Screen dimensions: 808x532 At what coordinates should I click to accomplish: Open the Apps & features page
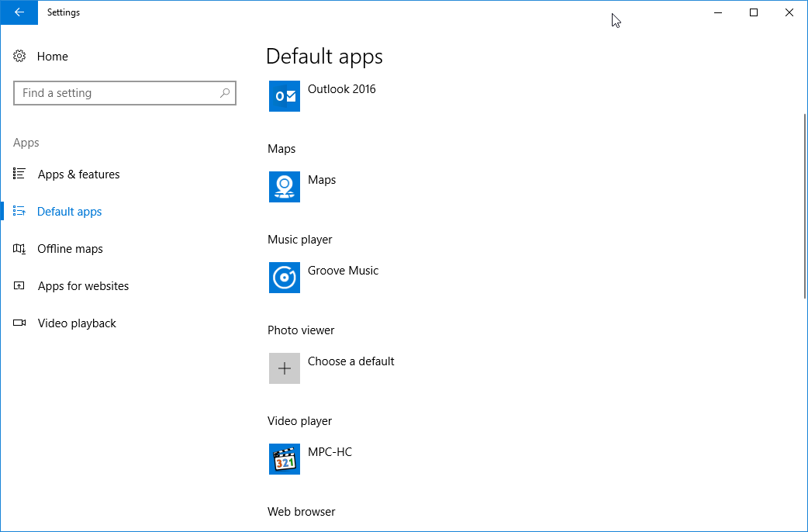coord(78,174)
